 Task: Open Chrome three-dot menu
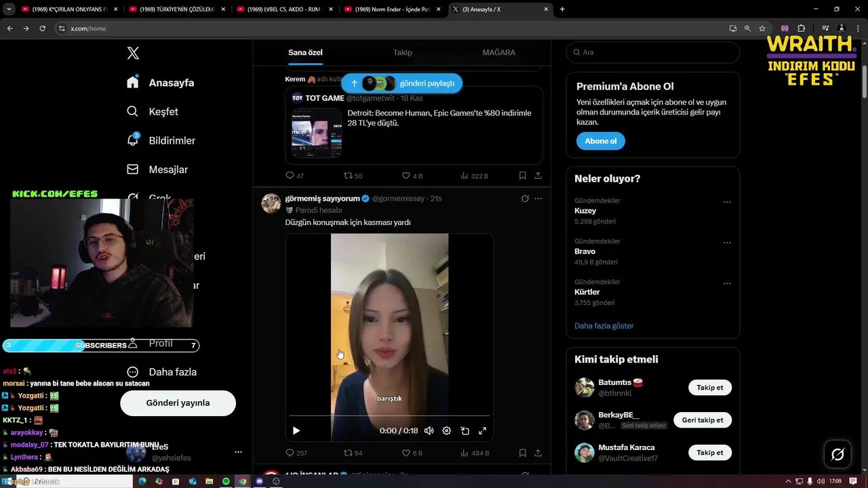(858, 28)
